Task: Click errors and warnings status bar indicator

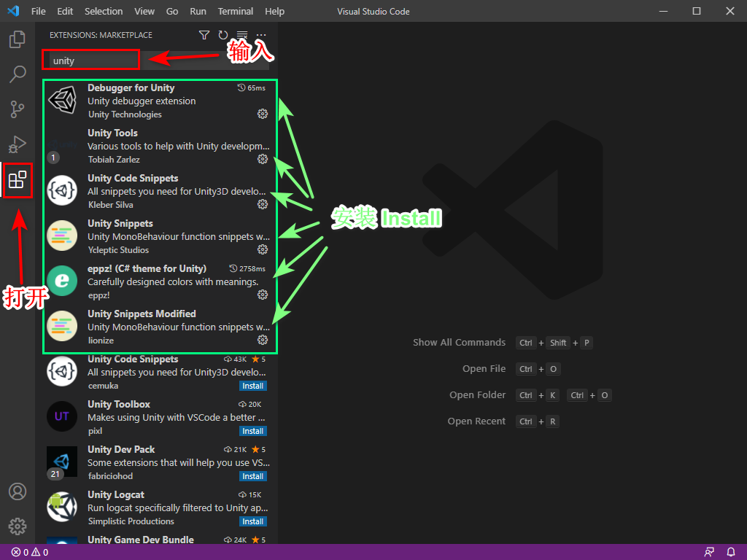Action: point(29,552)
